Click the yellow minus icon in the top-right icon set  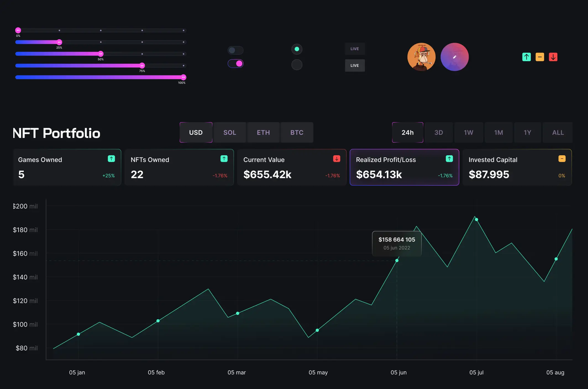(540, 57)
